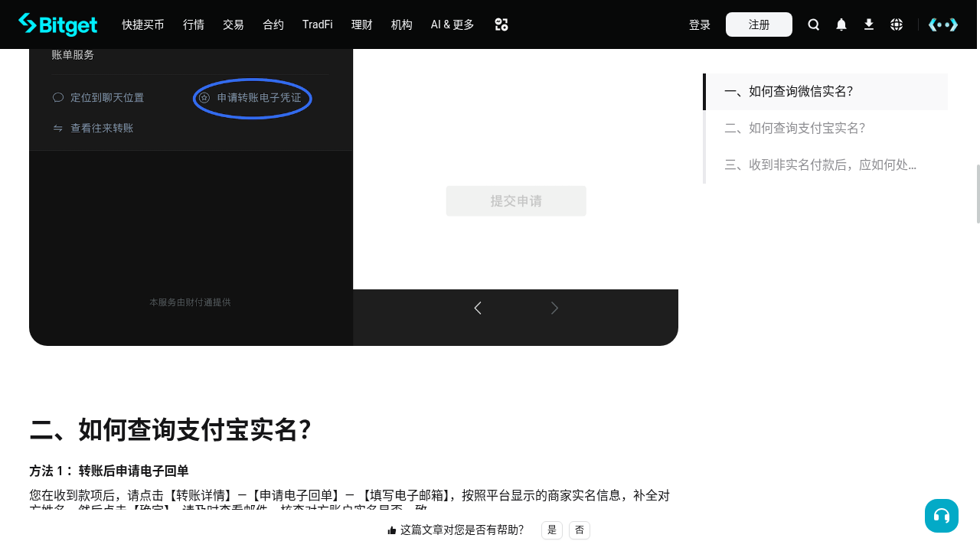Click the heading 二、如何查询支付宝实名?
The image size is (980, 551).
(170, 430)
